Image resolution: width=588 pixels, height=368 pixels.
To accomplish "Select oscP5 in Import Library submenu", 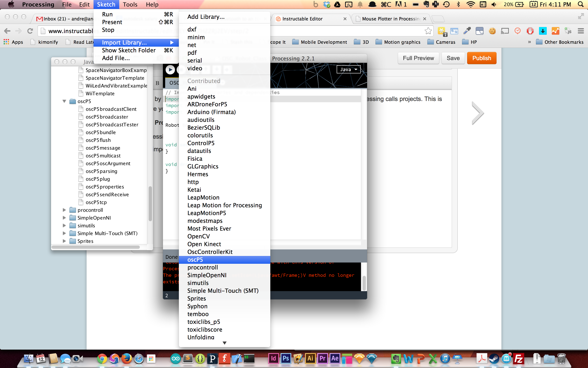I will [225, 260].
